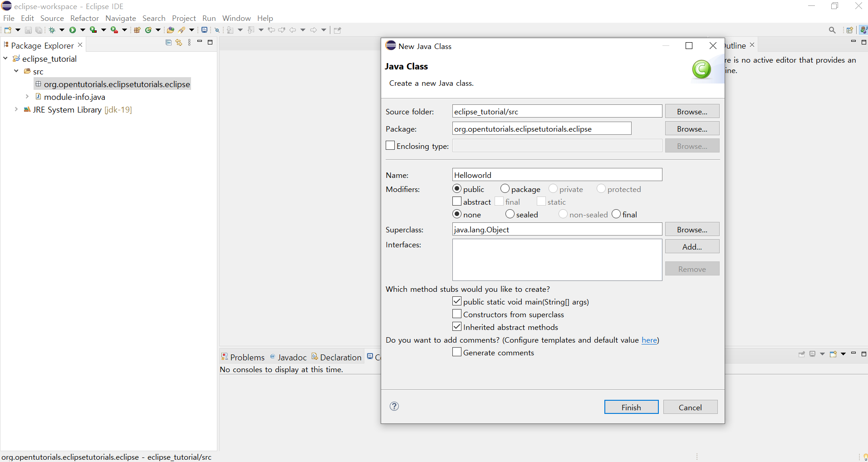Screen dimensions: 868x462
Task: Select the package modifier radio button
Action: click(505, 188)
